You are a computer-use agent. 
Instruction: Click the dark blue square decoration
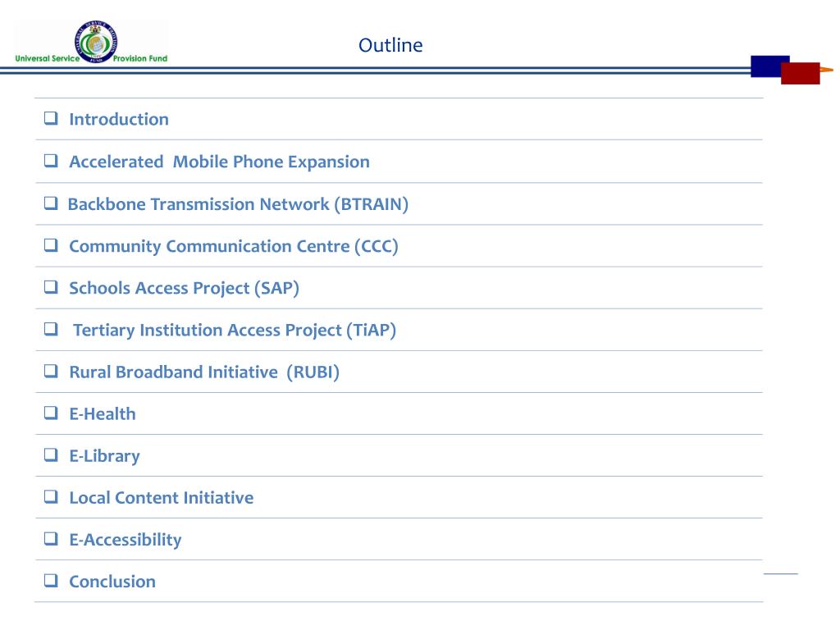point(769,66)
